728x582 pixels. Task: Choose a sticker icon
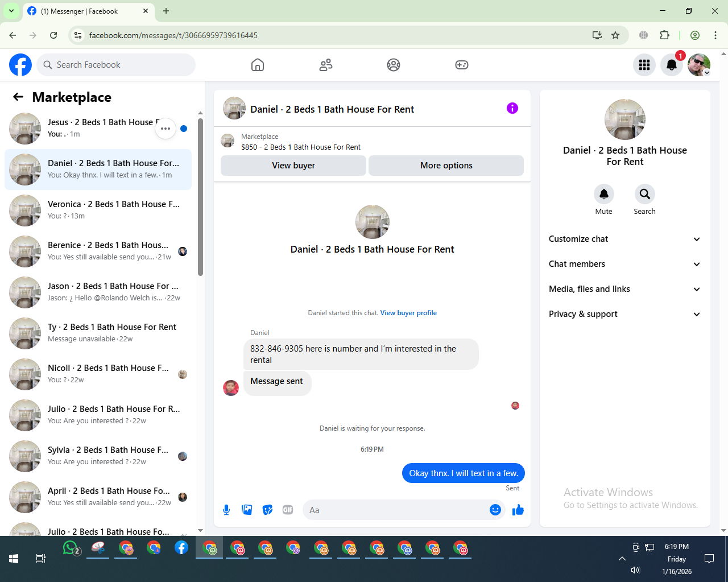(267, 510)
